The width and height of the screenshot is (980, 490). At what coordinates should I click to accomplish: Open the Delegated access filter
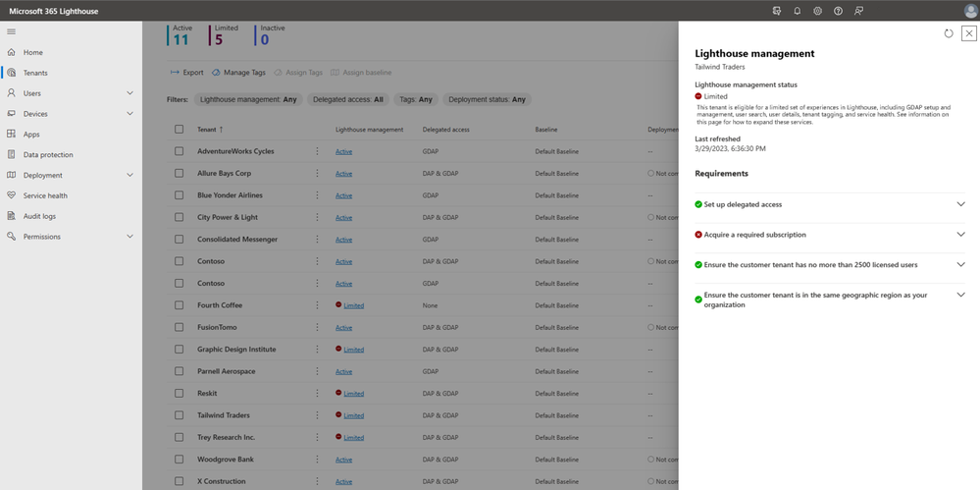click(x=348, y=99)
